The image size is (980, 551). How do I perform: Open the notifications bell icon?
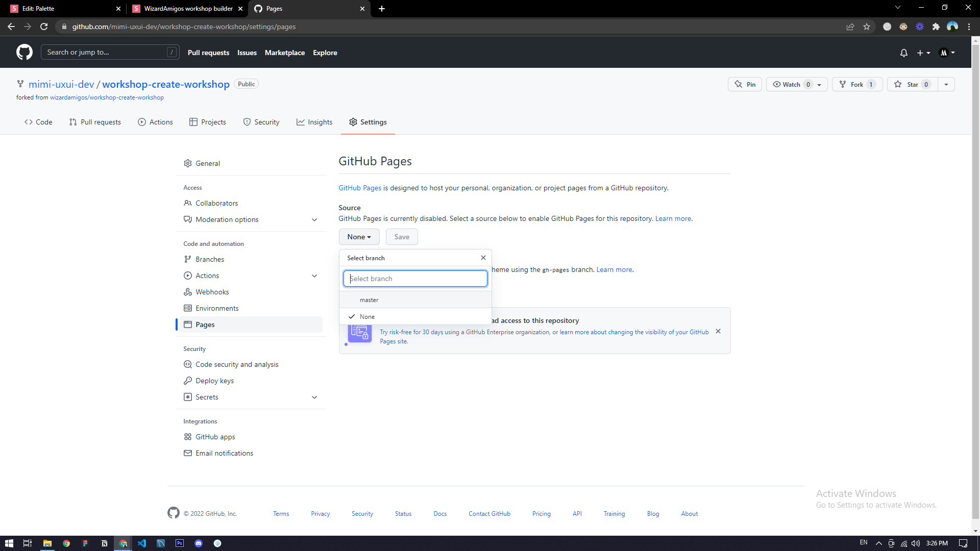[x=903, y=53]
